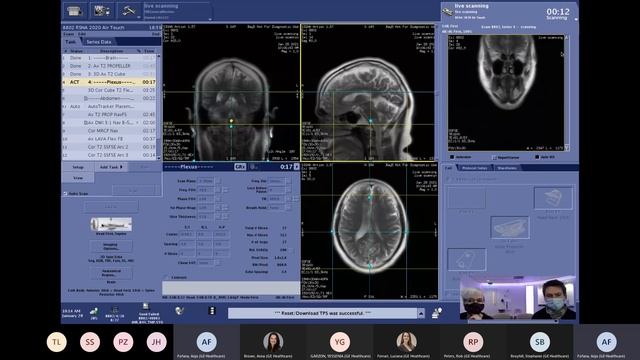
Task: Click the Phase FOV input field
Action: point(206,199)
